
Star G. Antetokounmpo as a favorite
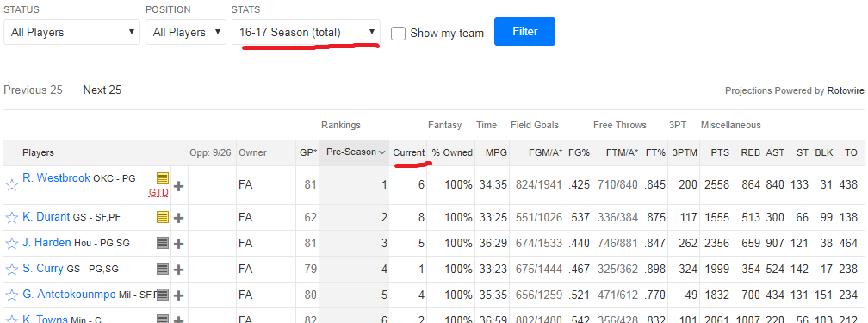coord(12,295)
